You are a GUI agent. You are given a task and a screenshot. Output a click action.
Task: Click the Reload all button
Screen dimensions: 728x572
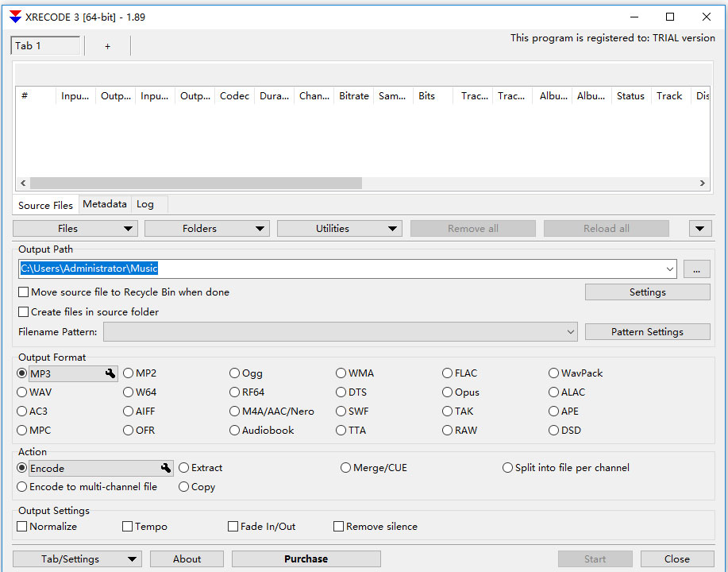(607, 229)
